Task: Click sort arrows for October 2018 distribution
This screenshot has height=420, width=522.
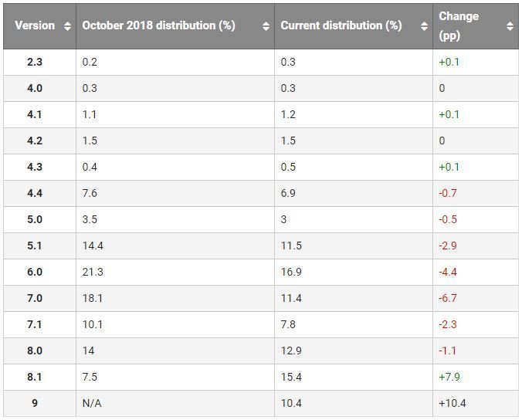Action: pos(266,26)
